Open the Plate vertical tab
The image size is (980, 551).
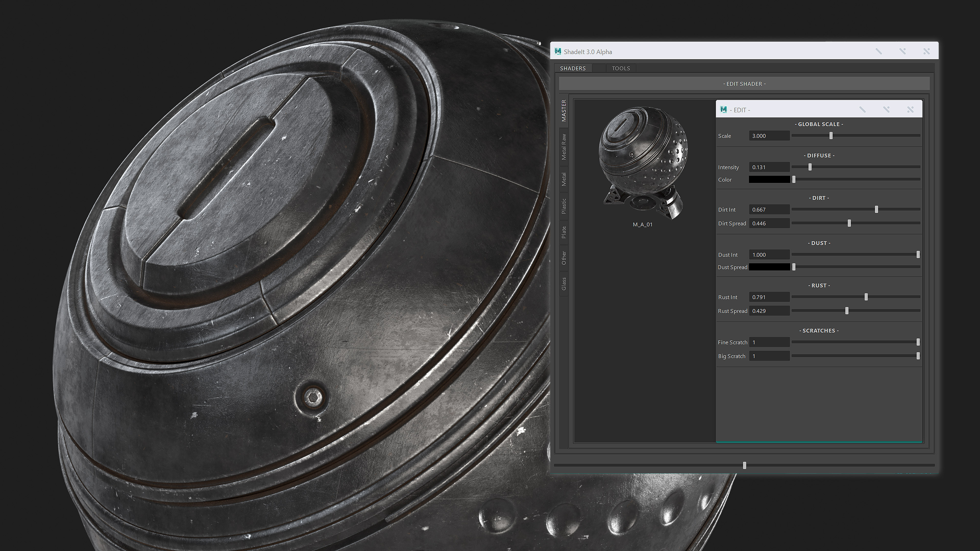[x=564, y=232]
